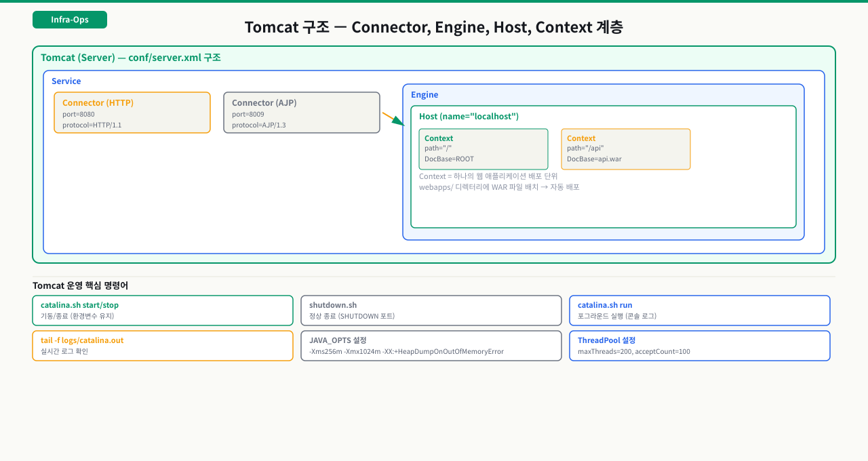Click the 'webapps/ 디렉터리에 WAR 파일 배치' note

[499, 187]
